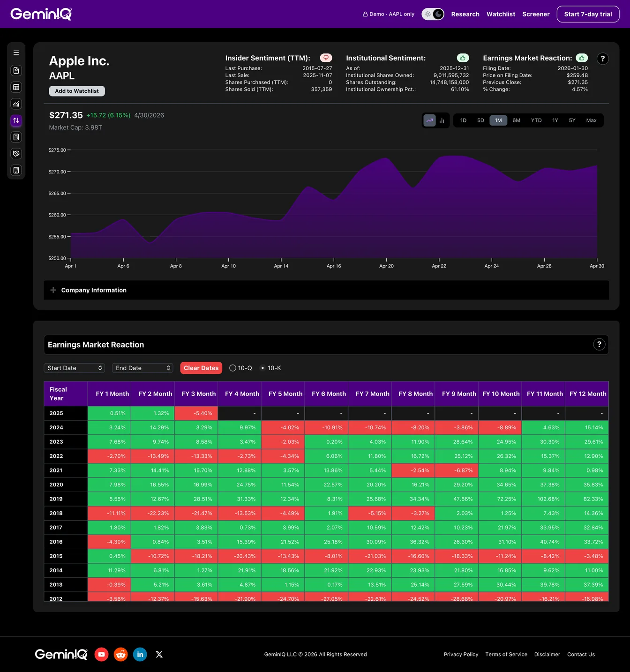Select the 6M chart range
Image resolution: width=630 pixels, height=672 pixels.
click(x=517, y=120)
